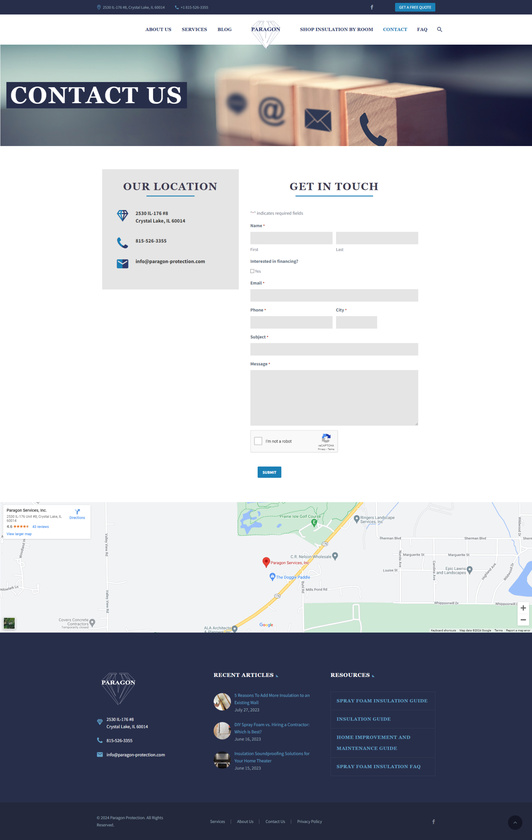Click Epic Lawns and Landscapes marker
The width and height of the screenshot is (532, 840).
469,570
